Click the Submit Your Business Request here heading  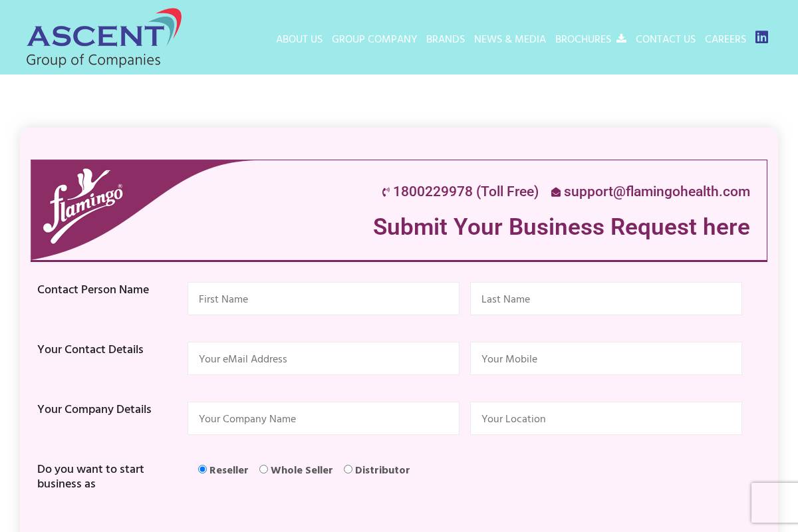pyautogui.click(x=561, y=227)
